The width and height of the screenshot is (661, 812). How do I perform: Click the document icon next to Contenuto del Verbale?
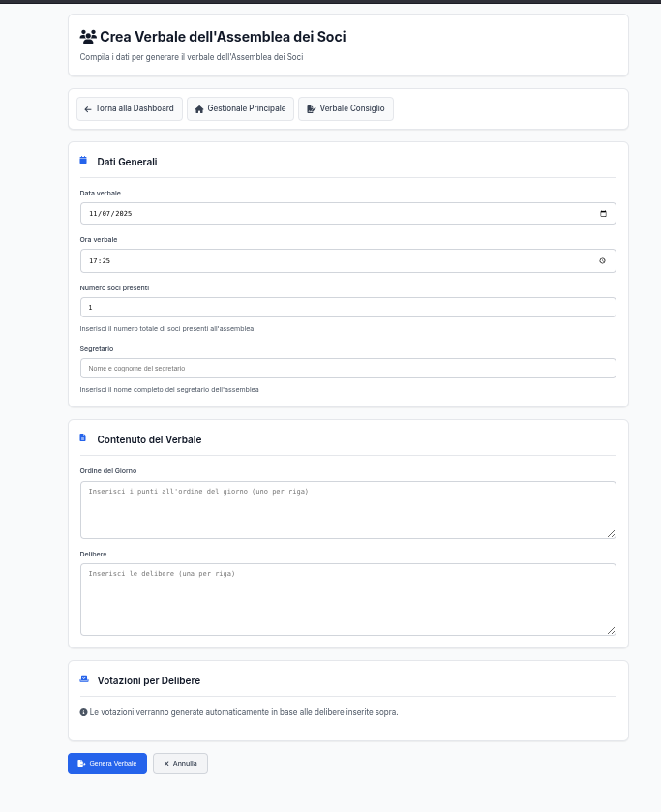click(x=83, y=437)
